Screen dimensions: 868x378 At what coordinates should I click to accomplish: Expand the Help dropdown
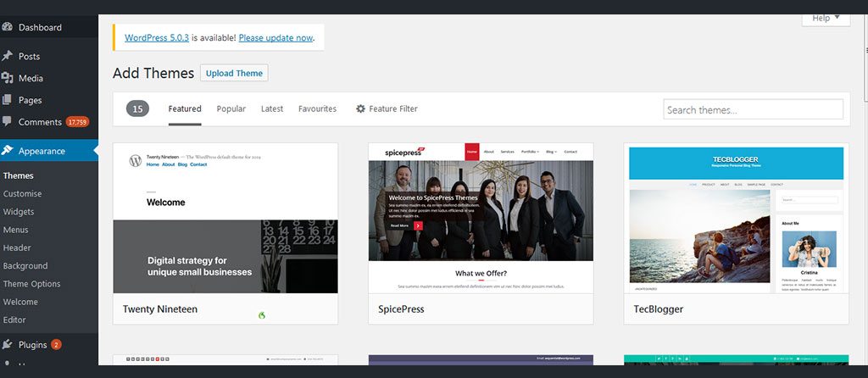tap(826, 18)
